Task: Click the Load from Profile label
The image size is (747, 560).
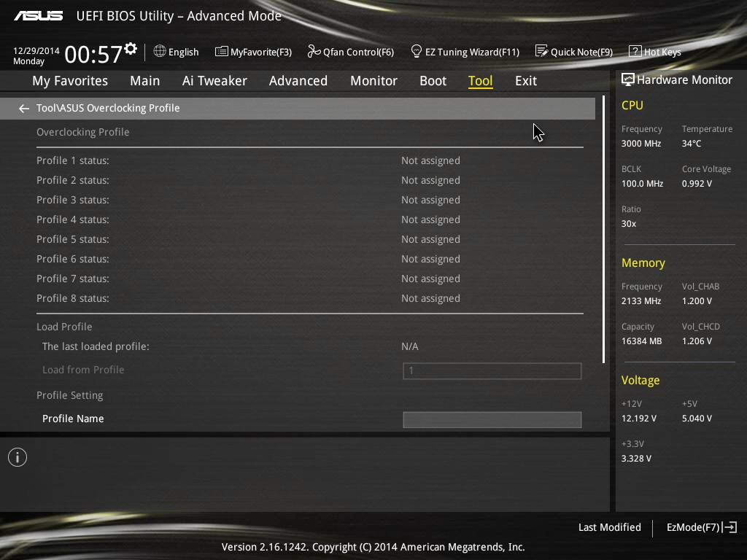Action: click(83, 370)
